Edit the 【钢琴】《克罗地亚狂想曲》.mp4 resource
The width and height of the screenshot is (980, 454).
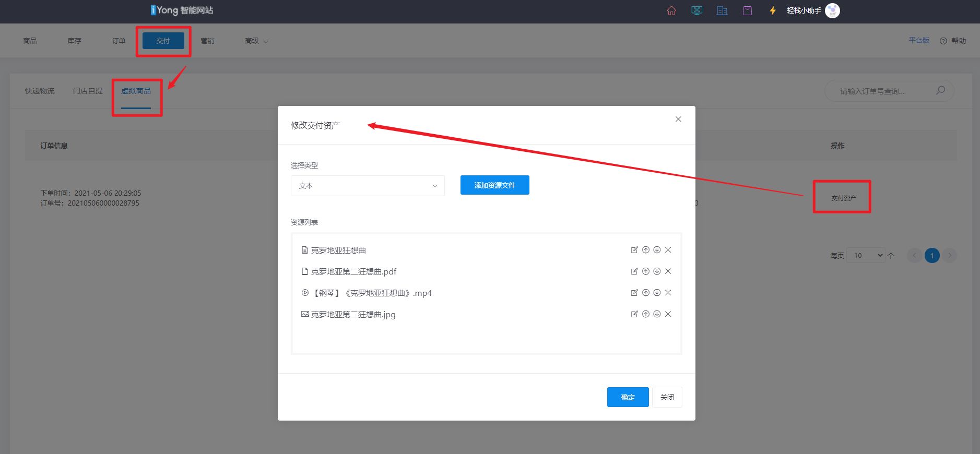634,293
